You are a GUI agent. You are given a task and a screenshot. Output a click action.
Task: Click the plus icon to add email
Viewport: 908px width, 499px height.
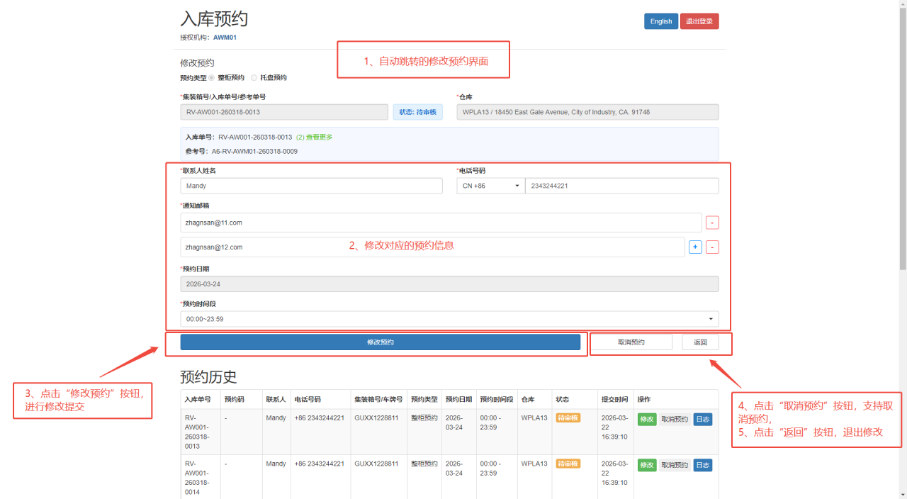pyautogui.click(x=695, y=247)
